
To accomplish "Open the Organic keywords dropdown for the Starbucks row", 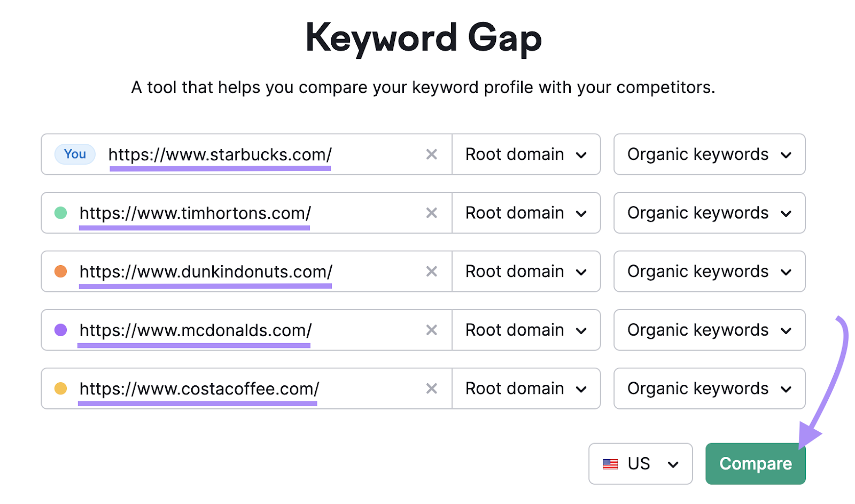I will coord(709,154).
